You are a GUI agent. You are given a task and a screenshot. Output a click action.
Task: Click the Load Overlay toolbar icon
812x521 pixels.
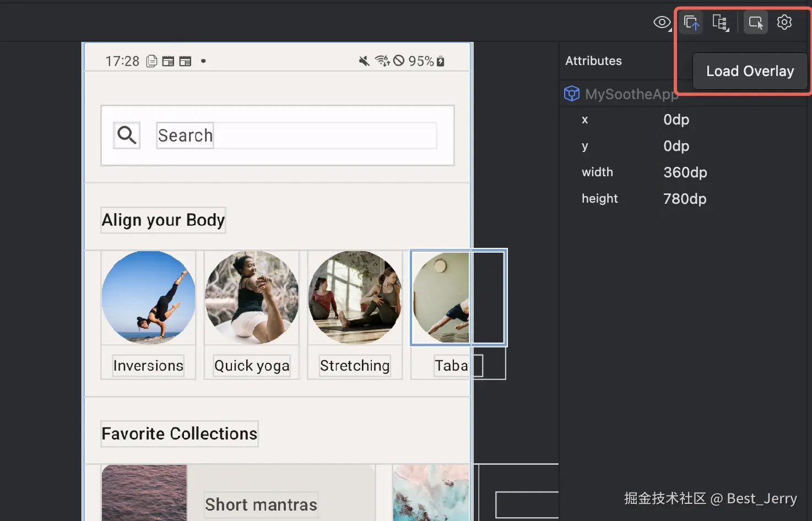[691, 23]
